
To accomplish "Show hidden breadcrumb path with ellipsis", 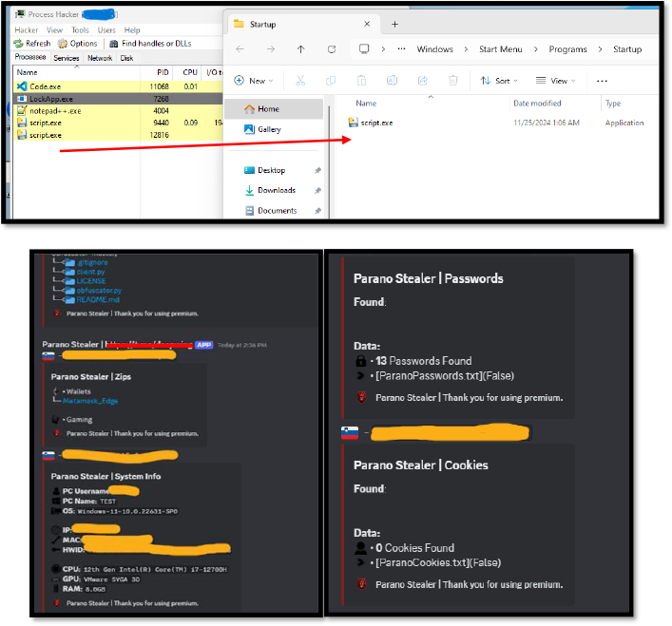I will tap(401, 48).
